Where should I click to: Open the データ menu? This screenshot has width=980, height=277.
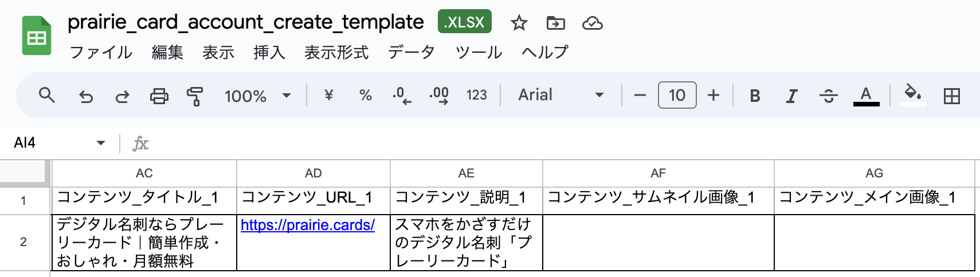pos(411,52)
